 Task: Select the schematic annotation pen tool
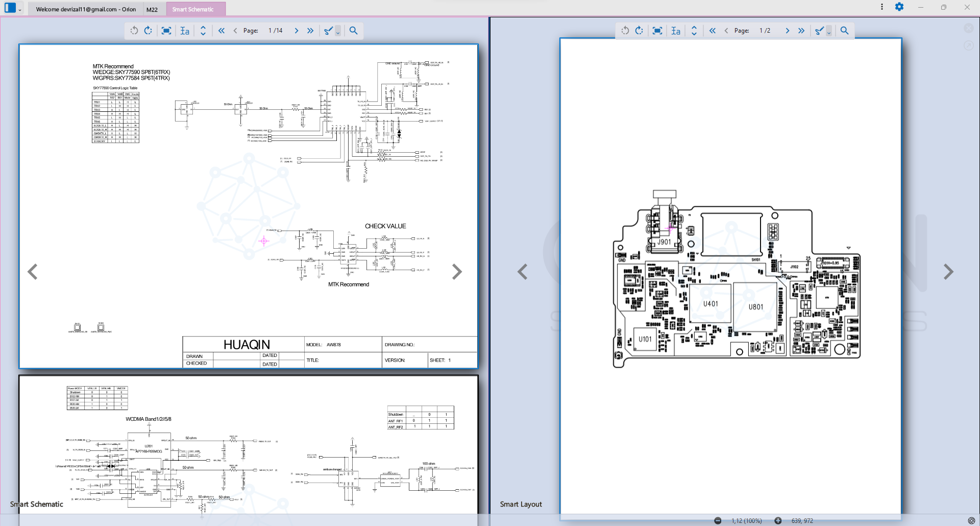pos(328,31)
